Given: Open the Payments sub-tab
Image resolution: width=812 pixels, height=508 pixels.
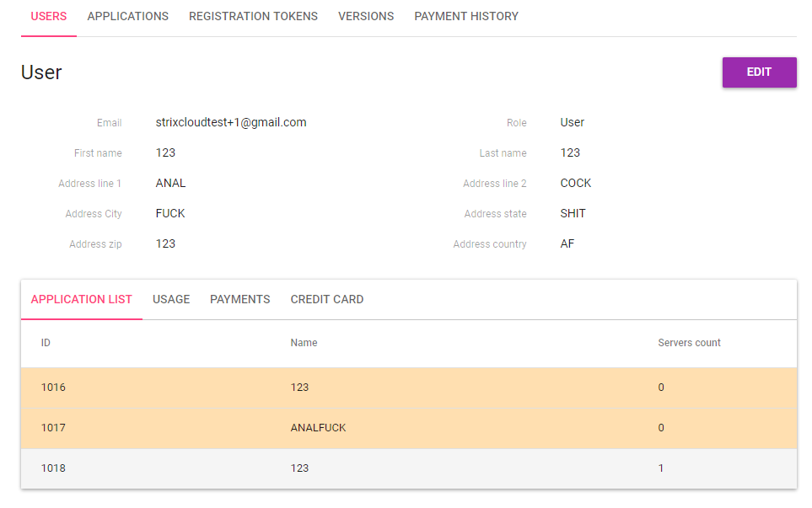Looking at the screenshot, I should tap(240, 300).
